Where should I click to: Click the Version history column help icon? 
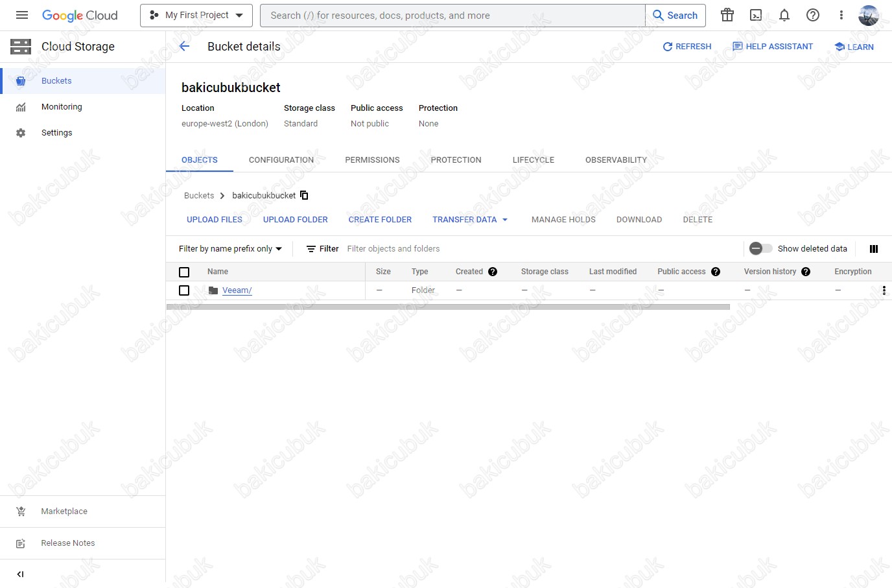(x=806, y=272)
